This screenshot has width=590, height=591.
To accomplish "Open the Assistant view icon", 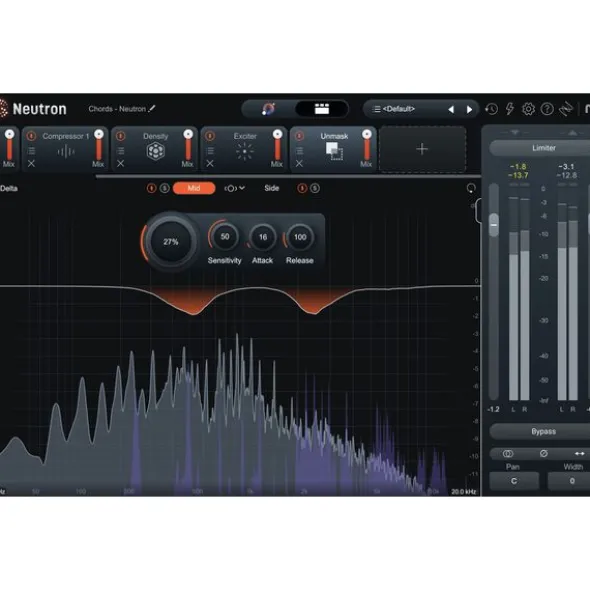I will click(x=268, y=109).
